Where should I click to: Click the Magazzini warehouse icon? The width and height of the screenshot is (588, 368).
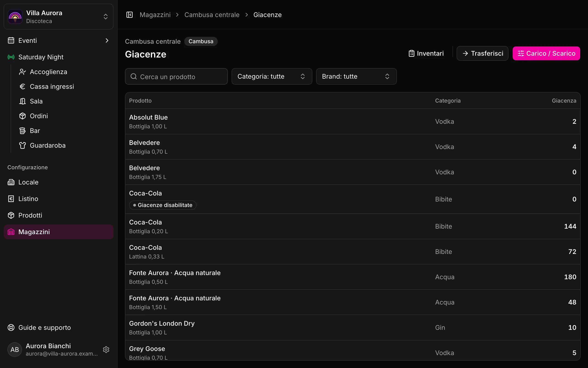(11, 232)
